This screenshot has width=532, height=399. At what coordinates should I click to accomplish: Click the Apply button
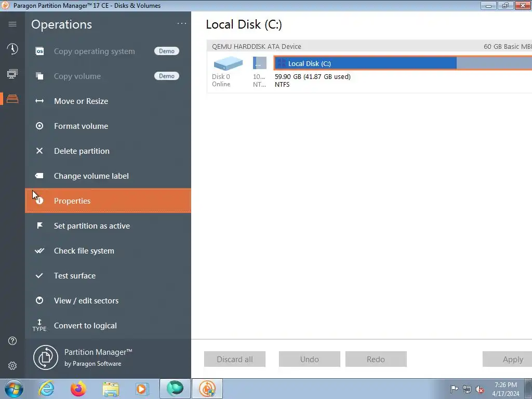[507, 359]
